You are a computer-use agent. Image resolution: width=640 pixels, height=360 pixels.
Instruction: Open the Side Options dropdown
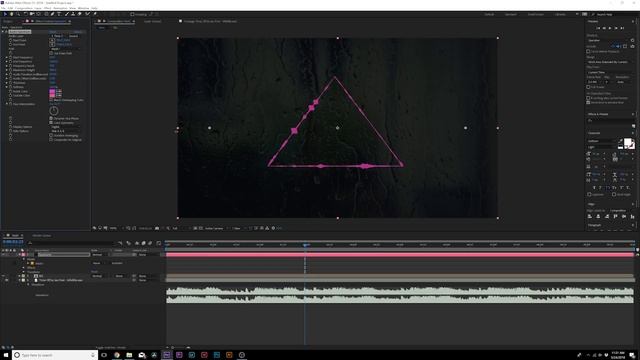click(65, 131)
